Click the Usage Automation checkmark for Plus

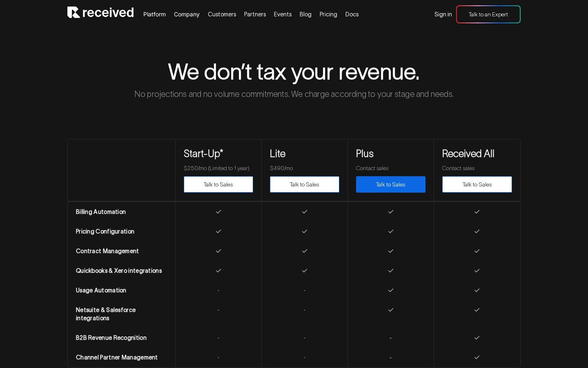[391, 290]
